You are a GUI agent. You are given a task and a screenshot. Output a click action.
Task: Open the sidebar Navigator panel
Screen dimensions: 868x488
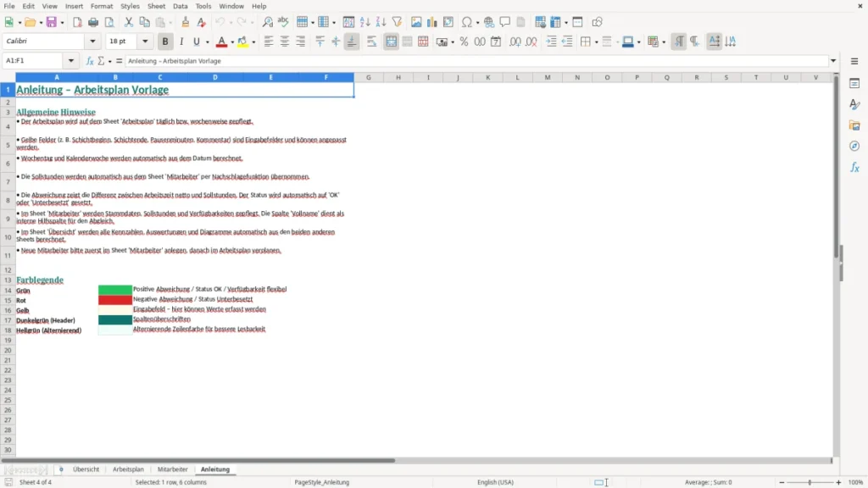854,146
